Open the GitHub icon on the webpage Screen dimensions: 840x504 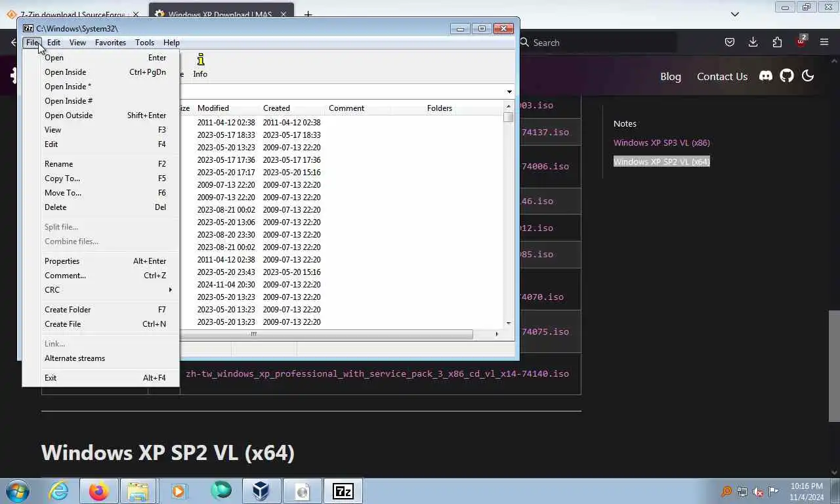click(787, 76)
